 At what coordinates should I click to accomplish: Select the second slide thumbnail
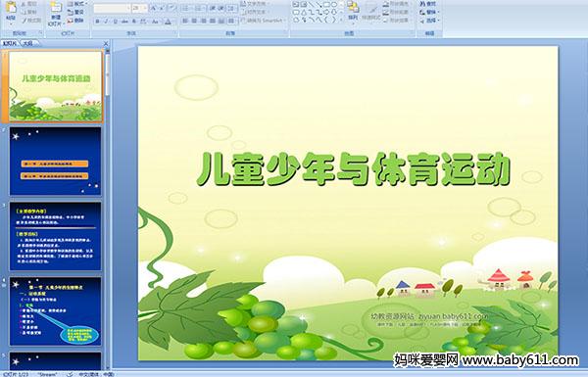(55, 161)
